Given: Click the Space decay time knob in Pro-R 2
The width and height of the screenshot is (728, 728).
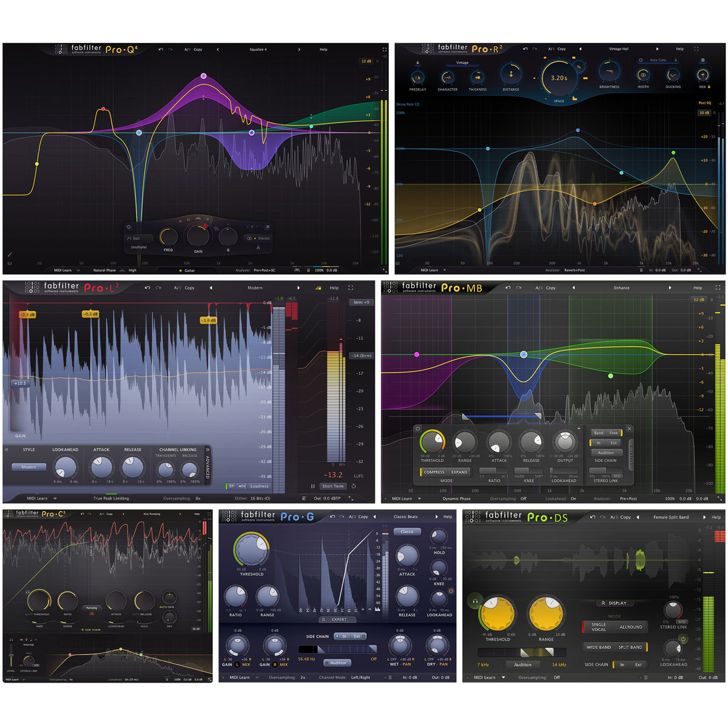Looking at the screenshot, I should pos(559,78).
